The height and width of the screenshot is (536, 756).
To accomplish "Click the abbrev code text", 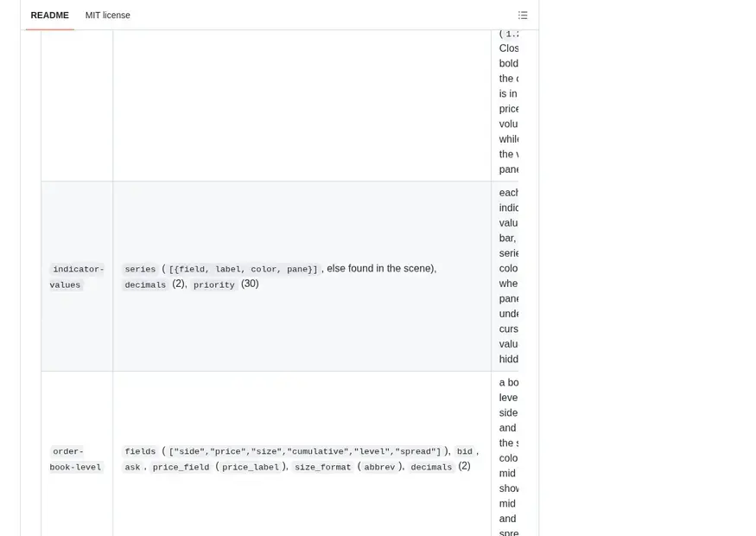I will tap(379, 467).
